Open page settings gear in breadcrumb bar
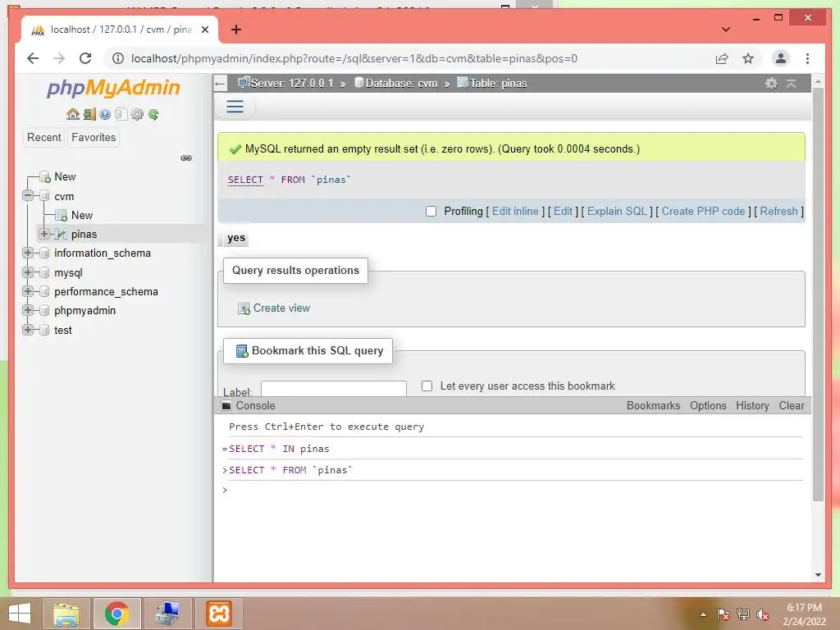This screenshot has height=630, width=840. 771,83
